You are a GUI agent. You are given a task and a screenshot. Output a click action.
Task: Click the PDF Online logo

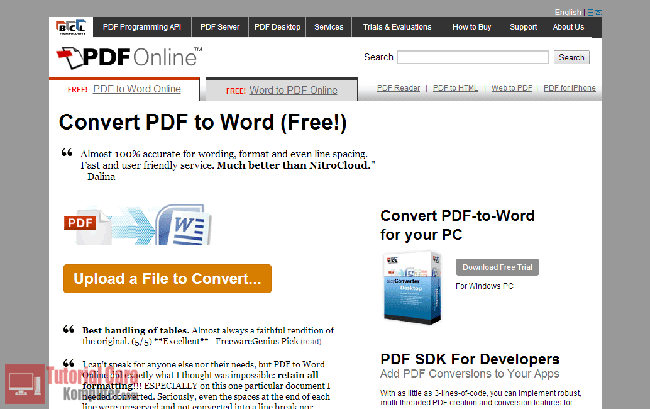tap(129, 57)
